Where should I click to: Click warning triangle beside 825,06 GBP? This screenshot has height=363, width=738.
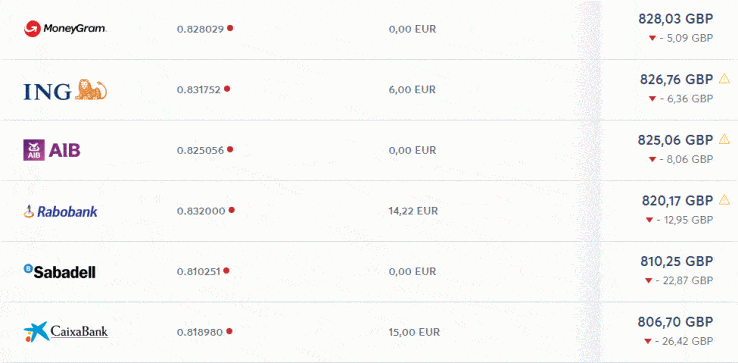pyautogui.click(x=724, y=139)
